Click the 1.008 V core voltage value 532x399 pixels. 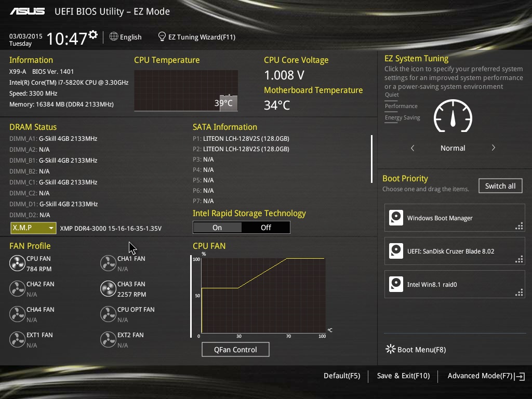pyautogui.click(x=284, y=75)
